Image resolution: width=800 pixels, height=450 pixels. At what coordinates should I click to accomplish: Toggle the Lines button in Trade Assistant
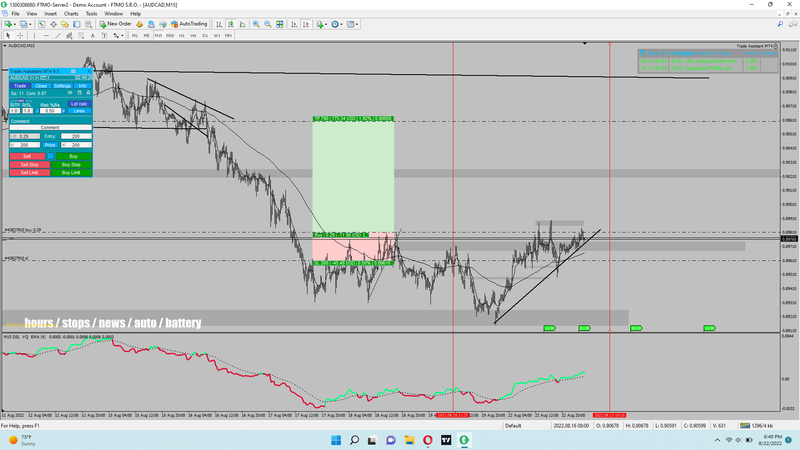click(x=79, y=111)
